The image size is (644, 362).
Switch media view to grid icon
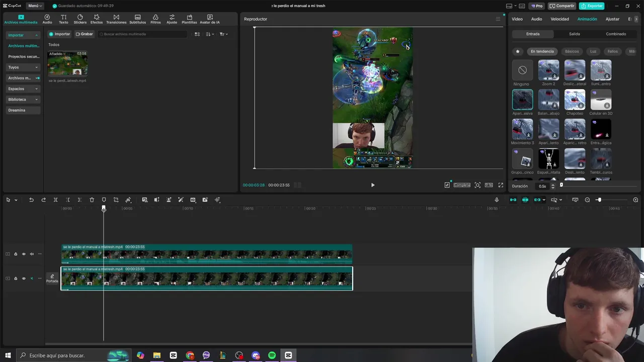197,34
